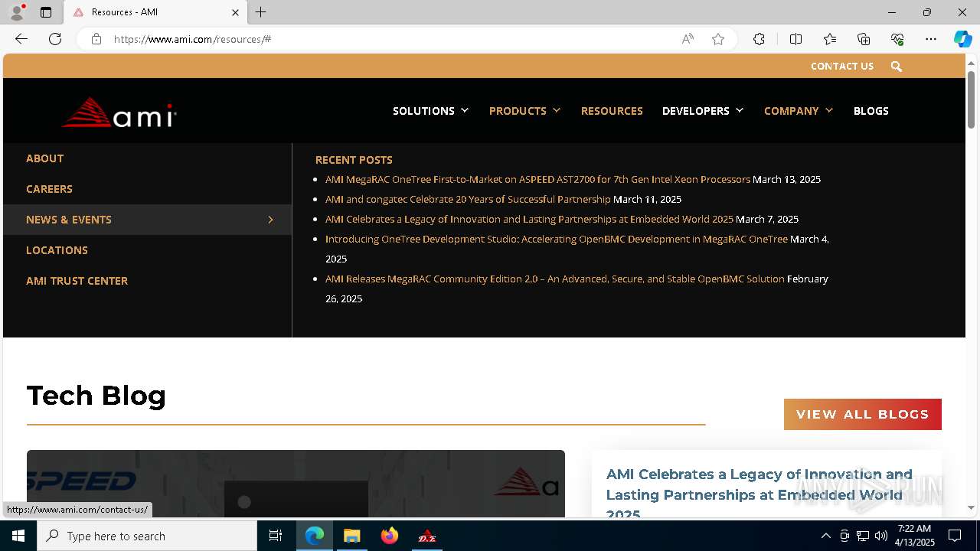The width and height of the screenshot is (980, 551).
Task: Open the OneTree Development Studio post
Action: click(x=556, y=240)
